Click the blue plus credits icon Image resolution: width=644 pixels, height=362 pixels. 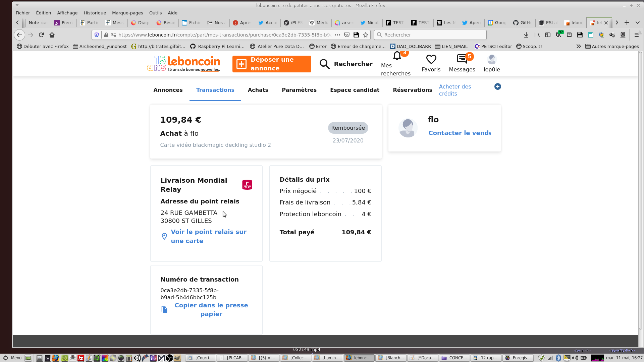(x=498, y=86)
